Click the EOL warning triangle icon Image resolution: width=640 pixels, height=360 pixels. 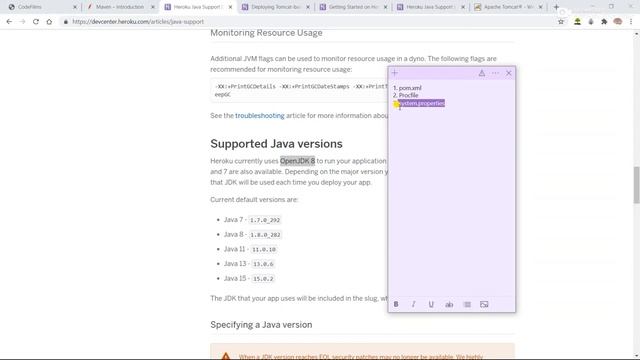click(x=226, y=356)
